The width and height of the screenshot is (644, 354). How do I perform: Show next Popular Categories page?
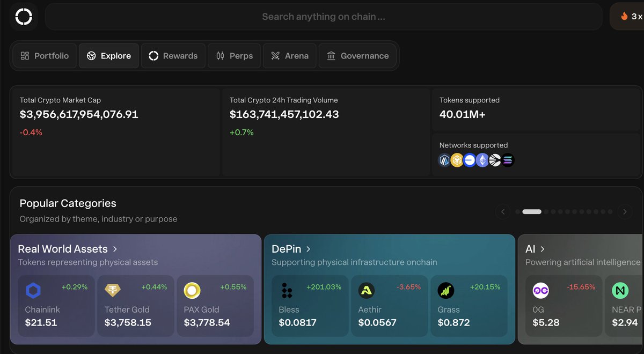tap(625, 212)
